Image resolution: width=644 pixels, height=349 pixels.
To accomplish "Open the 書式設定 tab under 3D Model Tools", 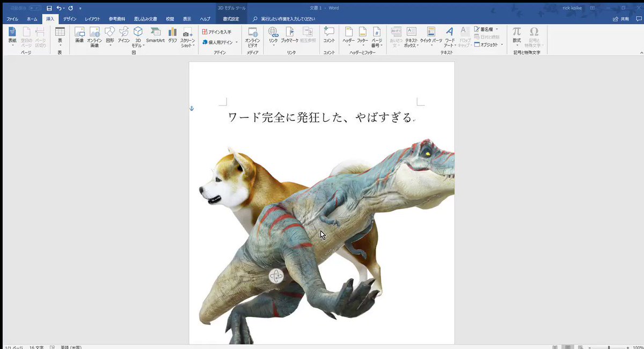I will pos(231,19).
